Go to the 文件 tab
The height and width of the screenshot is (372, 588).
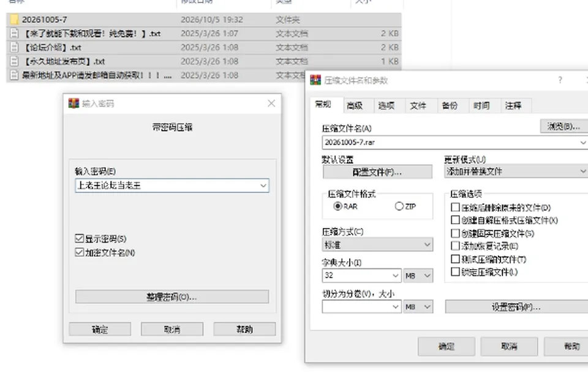(x=418, y=106)
